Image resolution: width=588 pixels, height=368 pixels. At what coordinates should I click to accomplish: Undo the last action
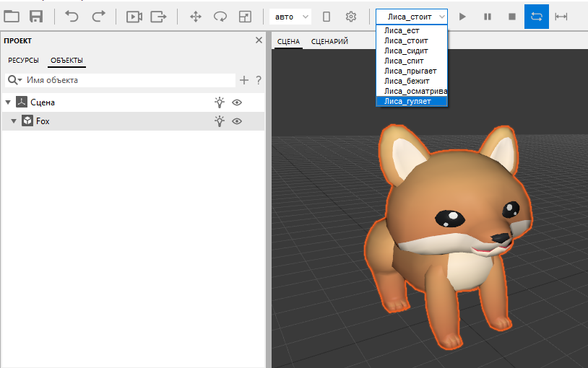click(x=72, y=16)
